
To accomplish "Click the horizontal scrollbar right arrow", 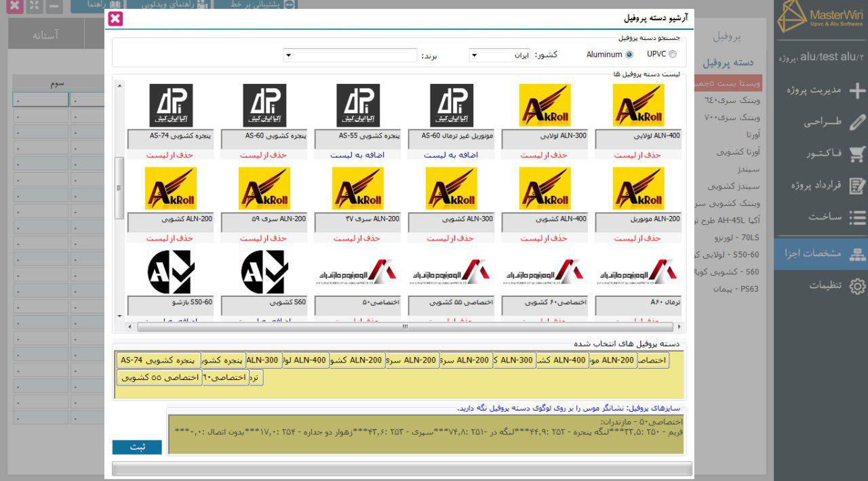I will 679,327.
